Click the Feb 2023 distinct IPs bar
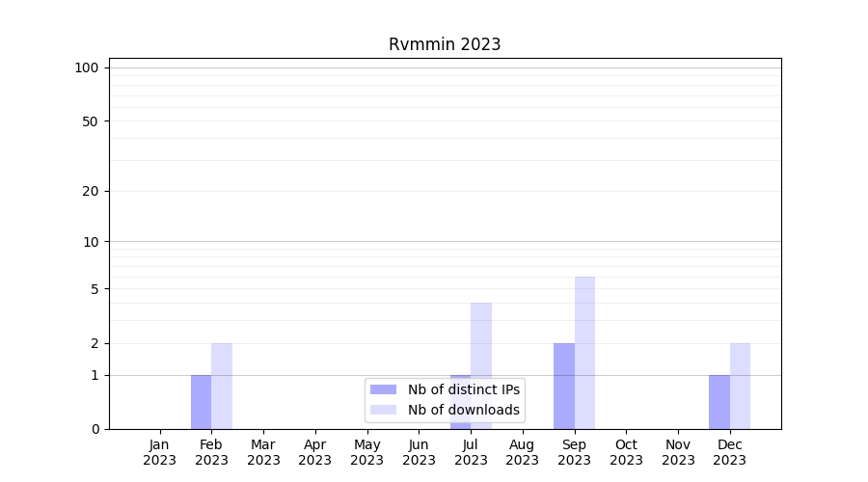 click(201, 402)
